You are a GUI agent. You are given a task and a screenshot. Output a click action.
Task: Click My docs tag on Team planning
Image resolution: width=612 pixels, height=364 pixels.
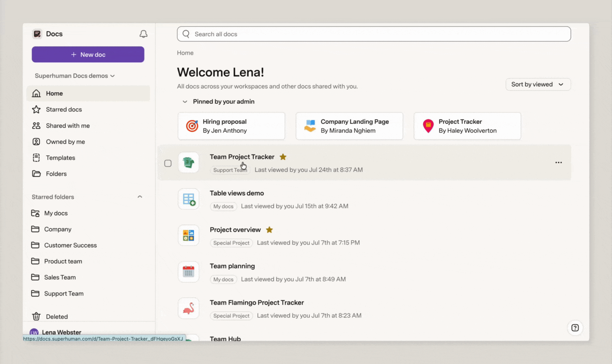click(223, 279)
